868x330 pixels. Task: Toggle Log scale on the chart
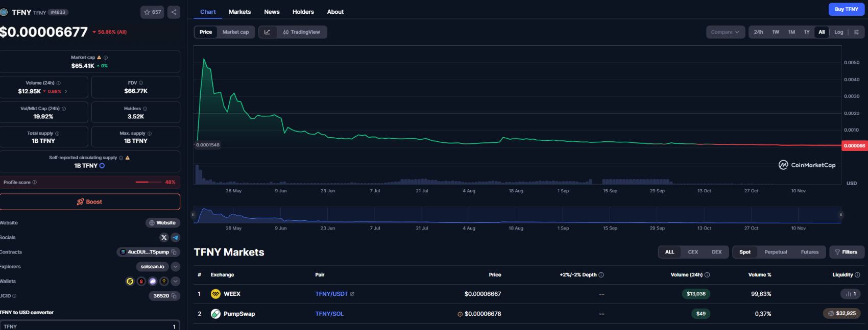(838, 32)
